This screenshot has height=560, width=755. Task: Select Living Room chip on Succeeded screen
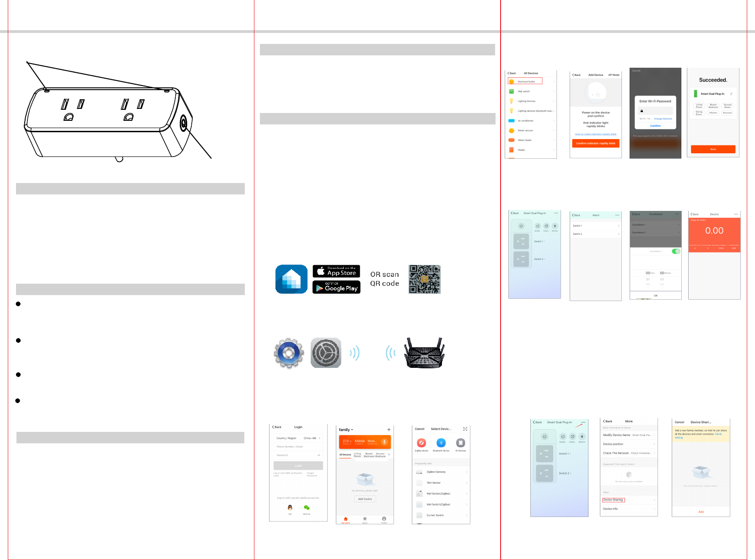699,105
